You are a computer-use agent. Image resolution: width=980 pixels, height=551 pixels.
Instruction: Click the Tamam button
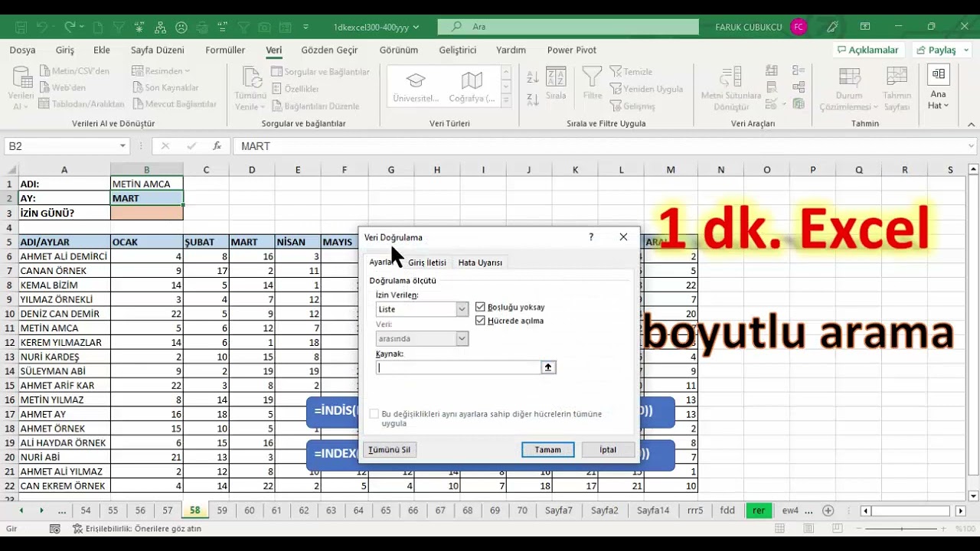547,450
